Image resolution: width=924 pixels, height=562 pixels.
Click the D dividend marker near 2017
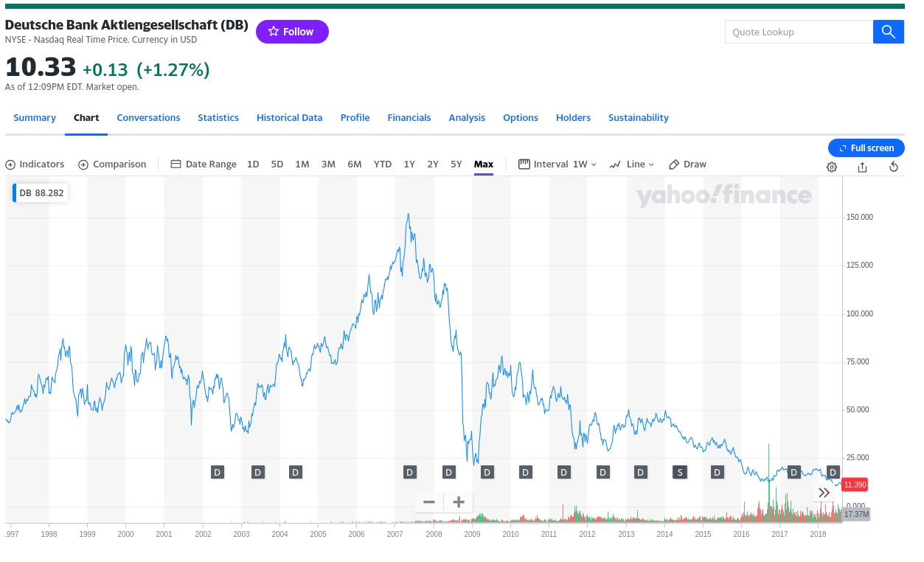pos(793,472)
